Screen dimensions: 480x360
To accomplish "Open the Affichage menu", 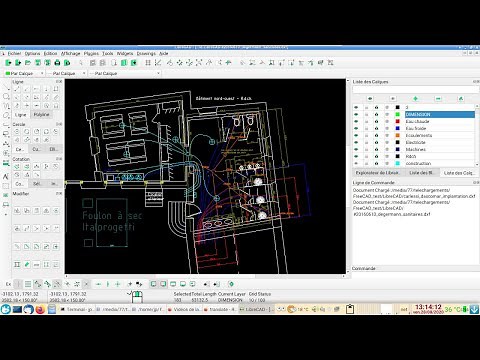I will pyautogui.click(x=71, y=53).
